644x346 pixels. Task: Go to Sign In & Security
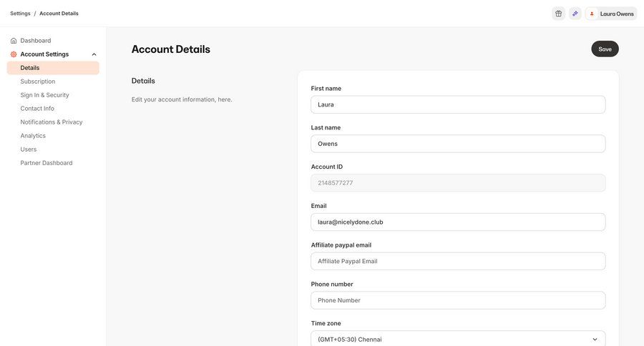45,95
